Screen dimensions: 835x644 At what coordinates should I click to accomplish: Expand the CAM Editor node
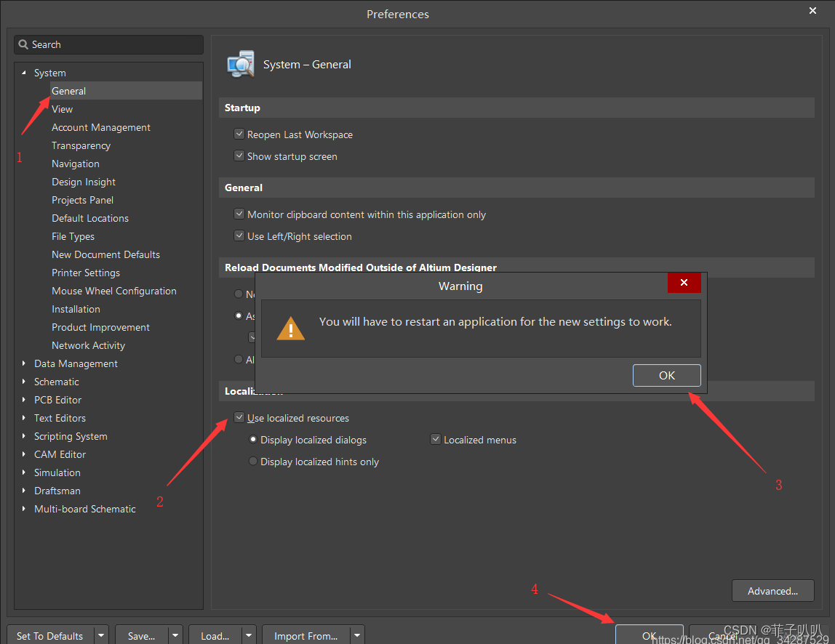click(23, 454)
